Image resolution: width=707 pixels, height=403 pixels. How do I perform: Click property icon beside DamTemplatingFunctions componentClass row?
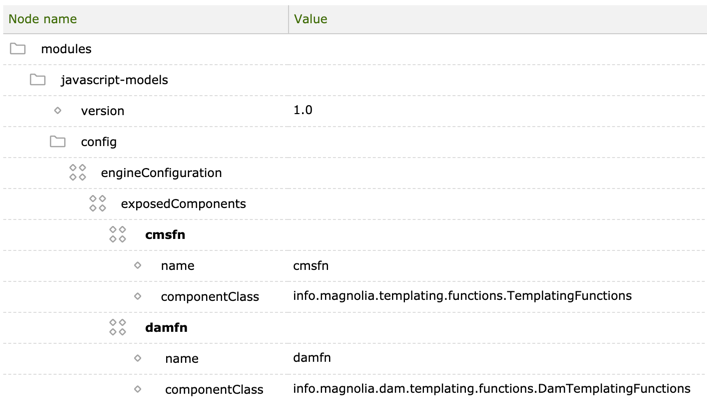138,389
